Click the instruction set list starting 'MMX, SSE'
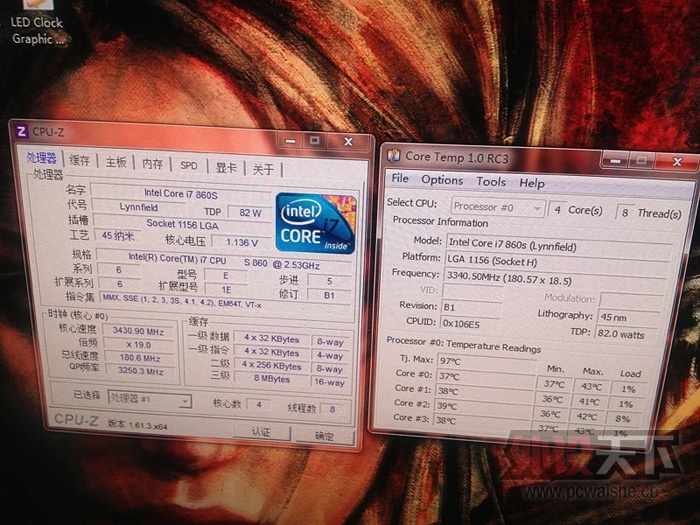The height and width of the screenshot is (525, 700). click(x=225, y=301)
